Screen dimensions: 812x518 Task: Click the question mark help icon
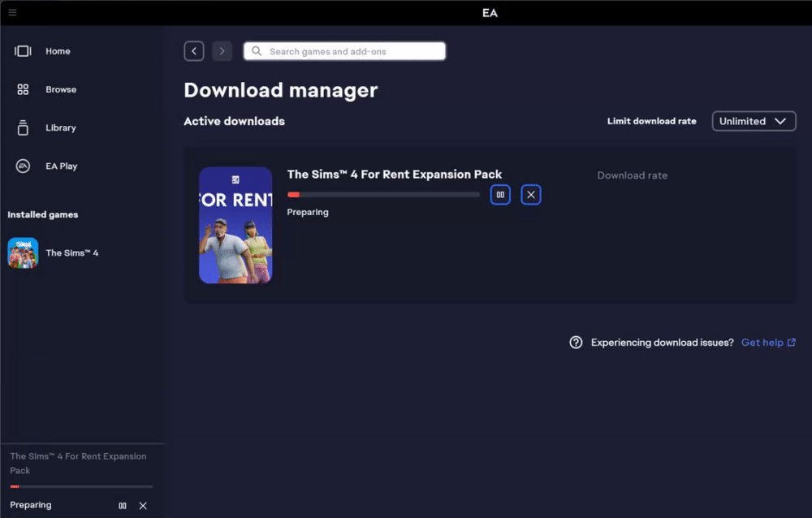point(576,343)
